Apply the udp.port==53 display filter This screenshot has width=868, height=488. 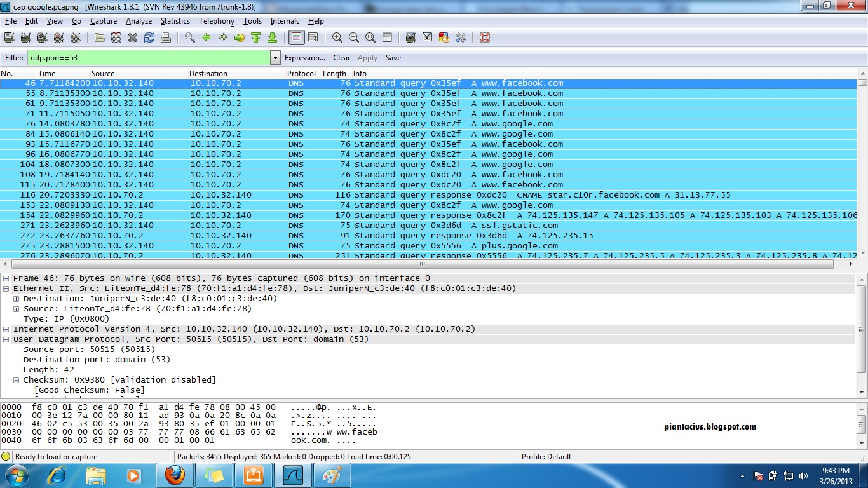tap(367, 58)
